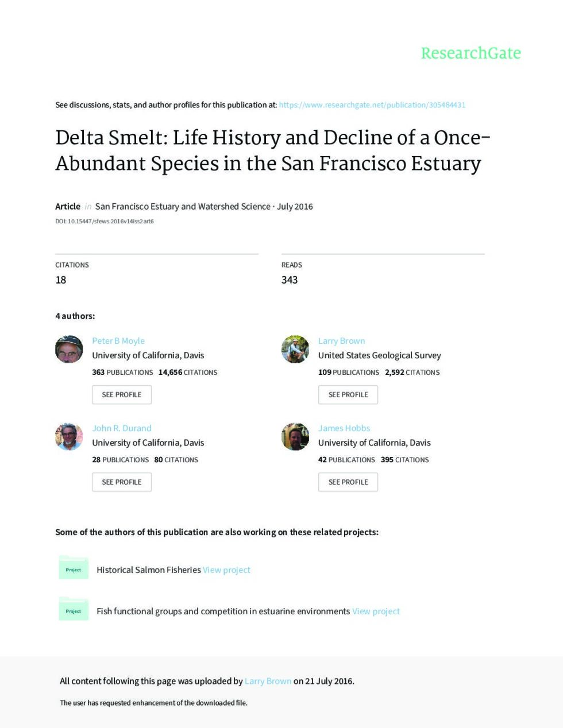Open Larry Brown author name link

pyautogui.click(x=342, y=341)
